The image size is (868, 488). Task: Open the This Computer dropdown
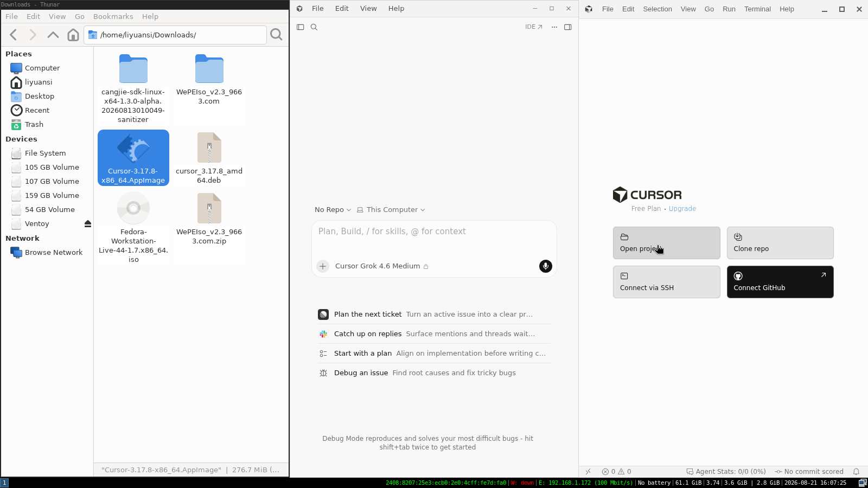391,210
